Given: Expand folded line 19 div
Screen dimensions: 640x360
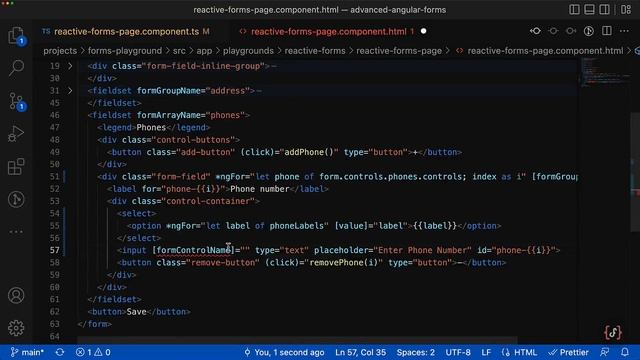Looking at the screenshot, I should coord(70,66).
